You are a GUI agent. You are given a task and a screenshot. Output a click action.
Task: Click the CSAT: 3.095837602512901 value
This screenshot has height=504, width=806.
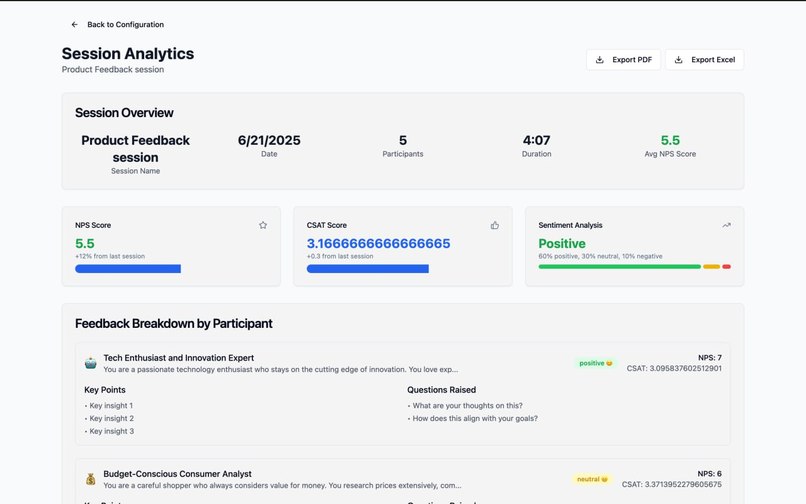pyautogui.click(x=674, y=368)
